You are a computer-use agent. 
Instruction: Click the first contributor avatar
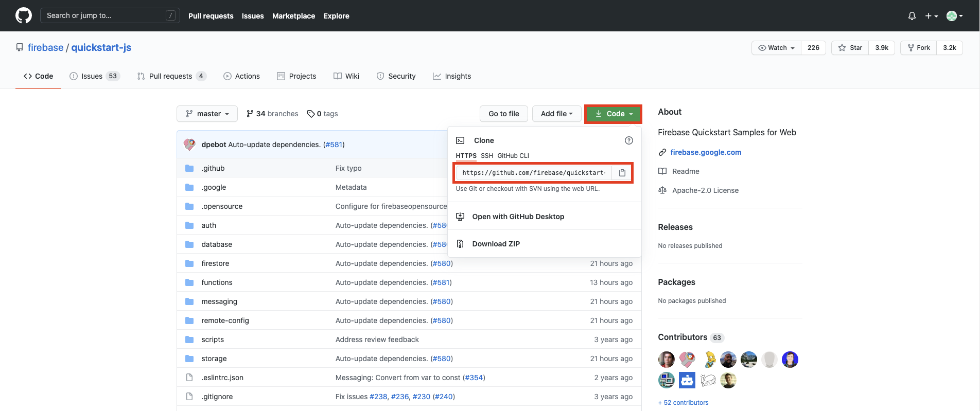[x=667, y=360]
